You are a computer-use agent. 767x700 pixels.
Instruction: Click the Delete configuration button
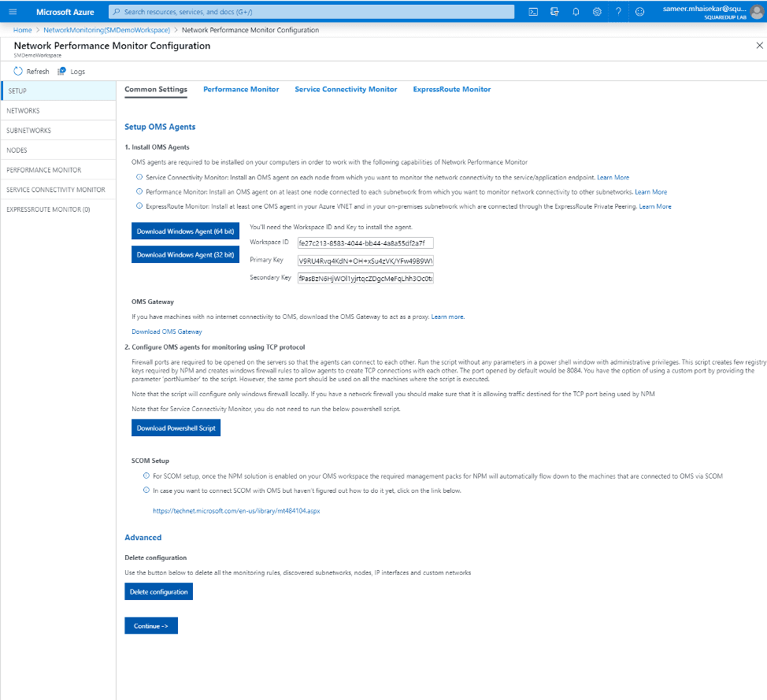click(158, 591)
